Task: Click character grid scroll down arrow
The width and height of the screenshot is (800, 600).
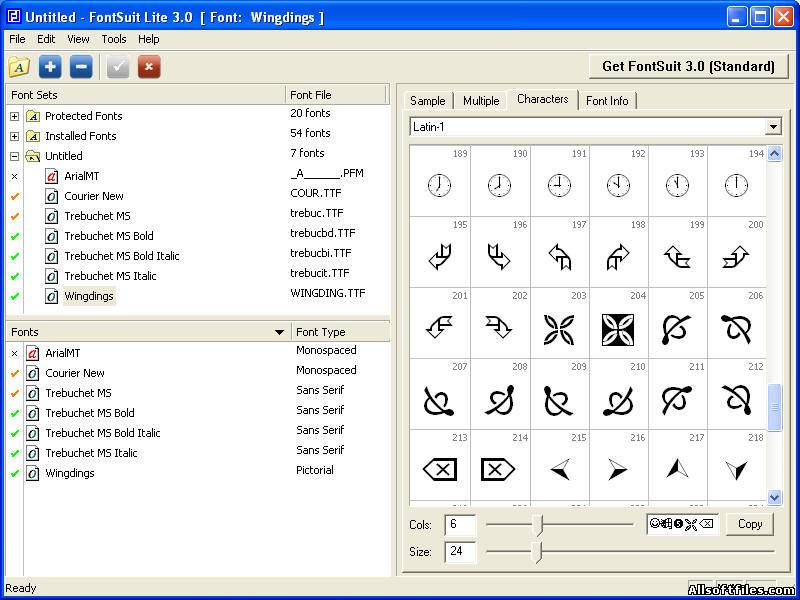Action: (774, 497)
